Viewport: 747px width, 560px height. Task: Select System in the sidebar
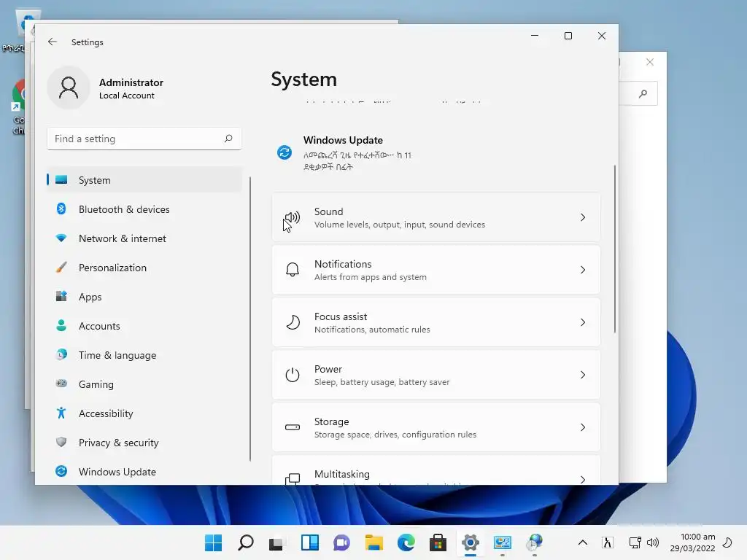point(144,180)
